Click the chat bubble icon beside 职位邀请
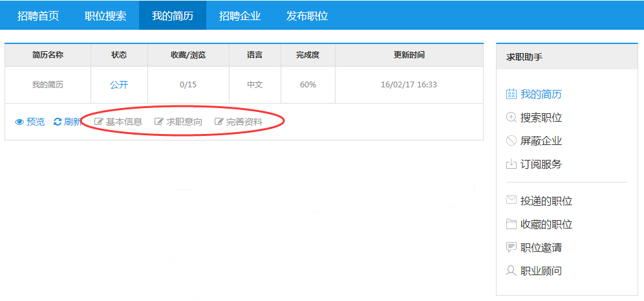Image resolution: width=644 pixels, height=301 pixels. click(511, 247)
